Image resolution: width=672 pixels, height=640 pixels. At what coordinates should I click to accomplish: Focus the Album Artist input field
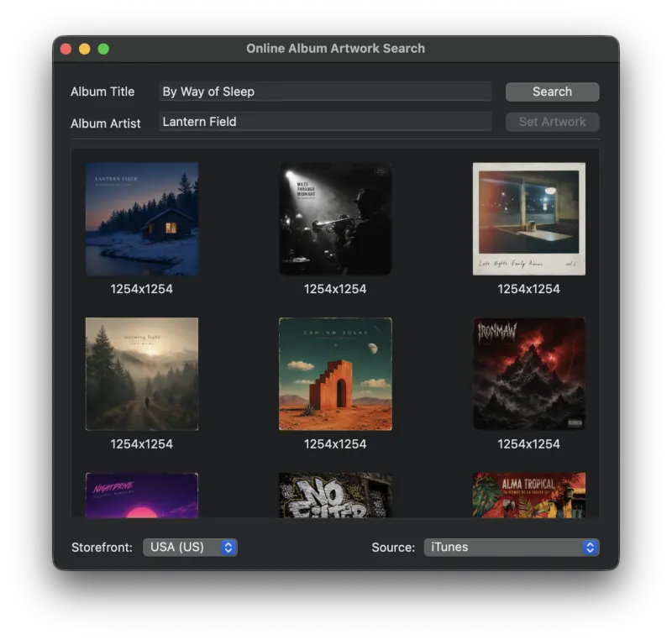[325, 122]
